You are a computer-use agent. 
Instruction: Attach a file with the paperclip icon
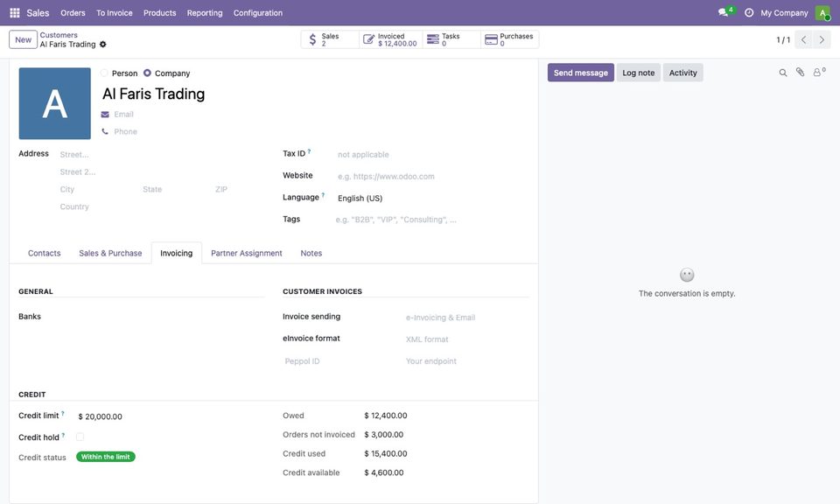800,73
